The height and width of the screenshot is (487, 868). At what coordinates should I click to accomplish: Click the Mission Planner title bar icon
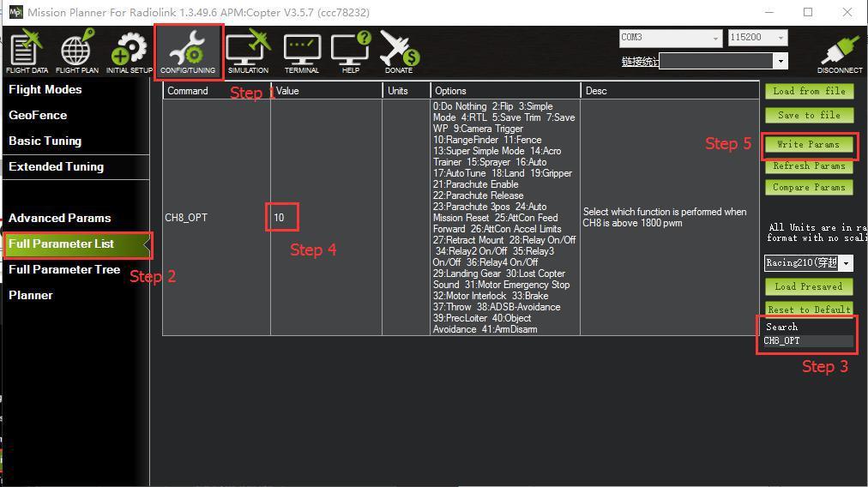[x=15, y=12]
